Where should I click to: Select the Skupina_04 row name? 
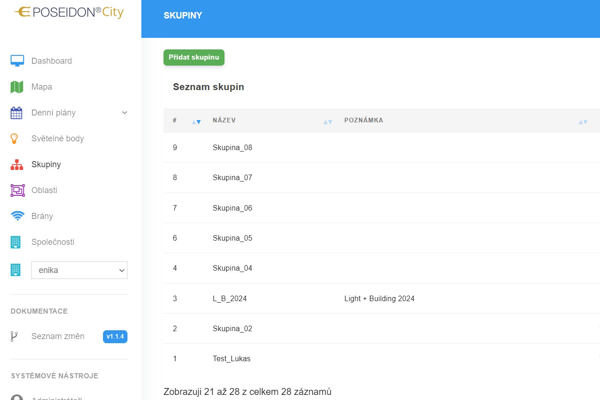coord(232,268)
